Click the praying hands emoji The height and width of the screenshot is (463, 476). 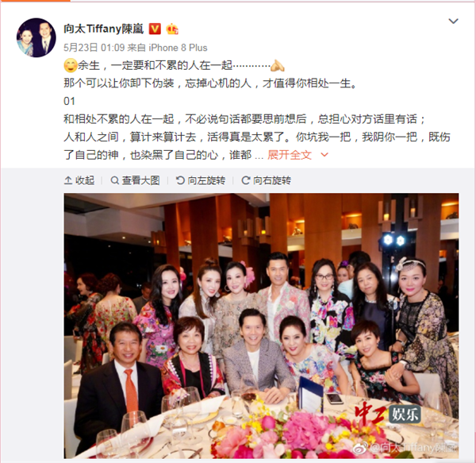click(x=277, y=66)
